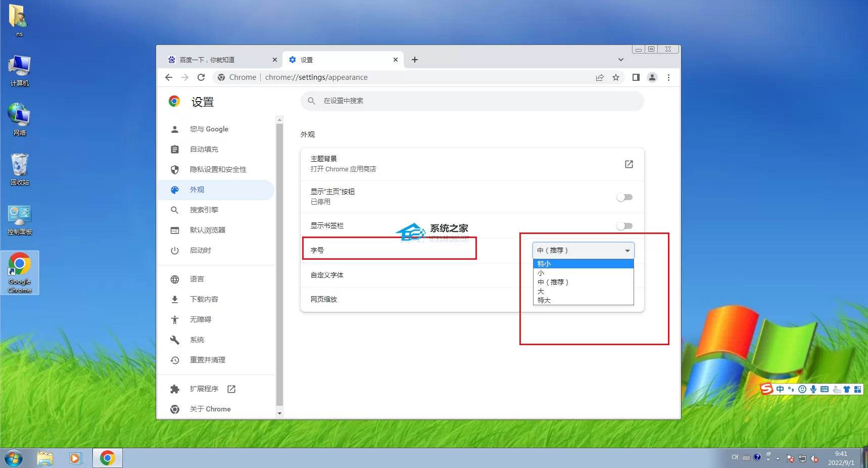Image resolution: width=868 pixels, height=468 pixels.
Task: Click the profile avatar icon
Action: click(652, 77)
